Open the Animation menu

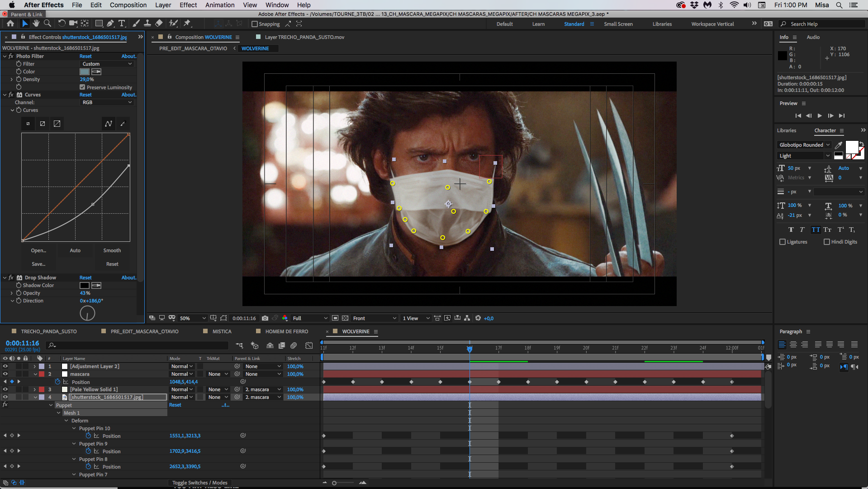click(x=220, y=5)
